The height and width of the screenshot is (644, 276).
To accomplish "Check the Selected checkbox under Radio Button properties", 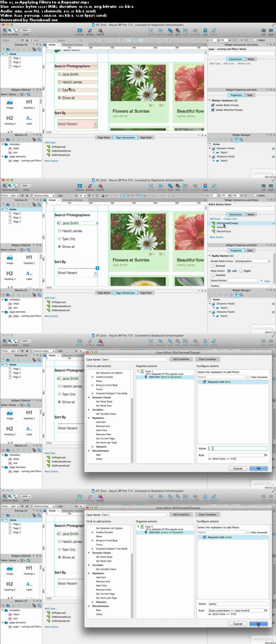I will tap(213, 266).
